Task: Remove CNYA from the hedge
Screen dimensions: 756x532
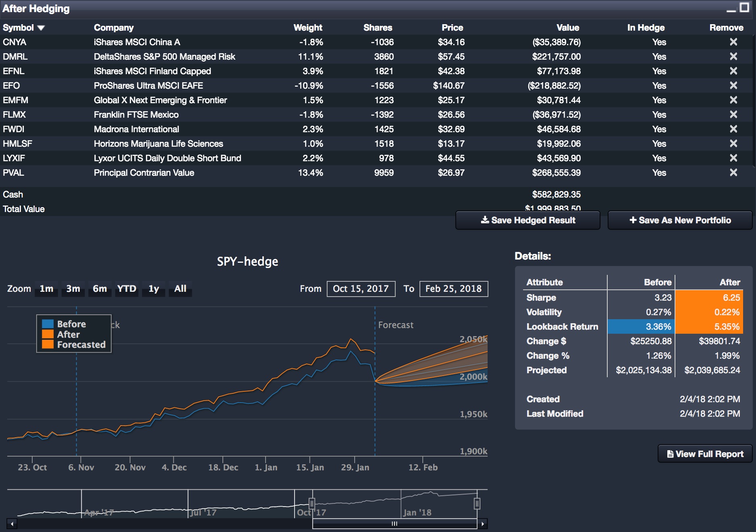Action: [734, 42]
